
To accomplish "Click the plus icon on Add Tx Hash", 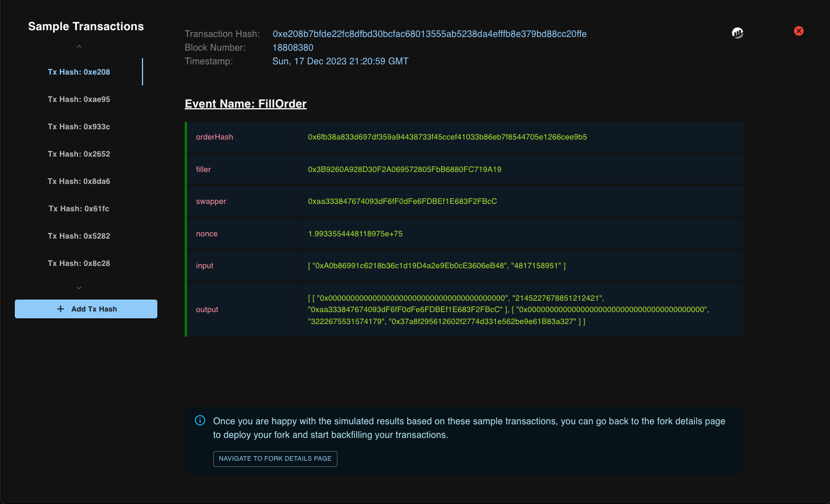I will pos(61,309).
